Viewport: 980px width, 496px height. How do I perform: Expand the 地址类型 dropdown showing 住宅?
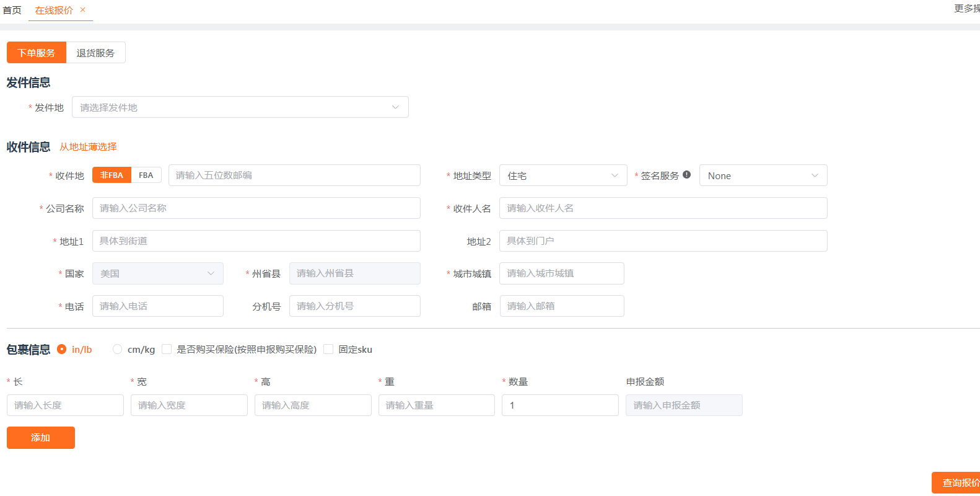pos(562,175)
